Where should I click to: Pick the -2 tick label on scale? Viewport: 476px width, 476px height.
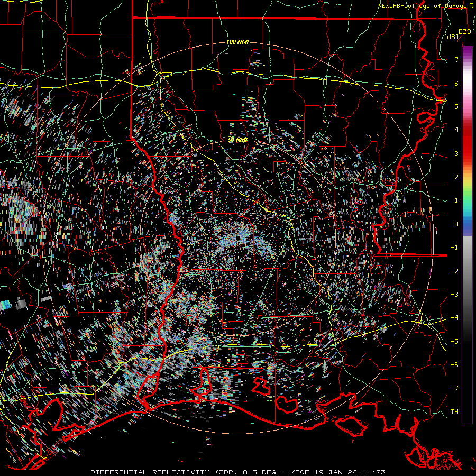pyautogui.click(x=454, y=271)
